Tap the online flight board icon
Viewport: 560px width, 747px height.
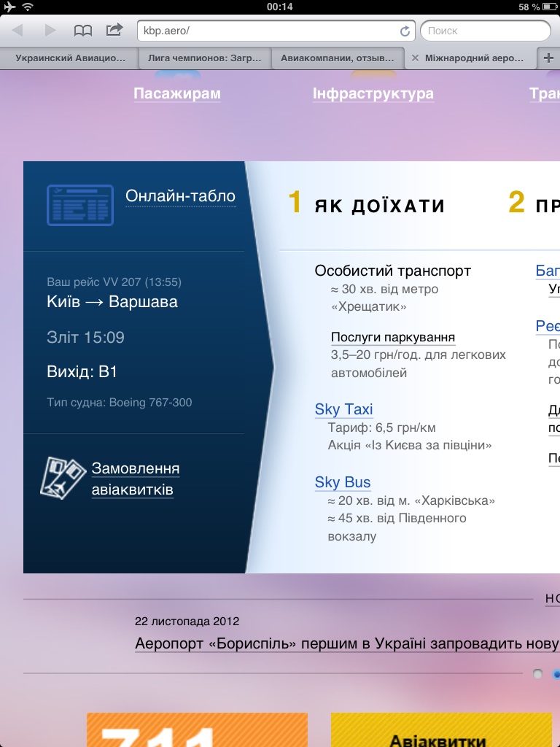[80, 205]
